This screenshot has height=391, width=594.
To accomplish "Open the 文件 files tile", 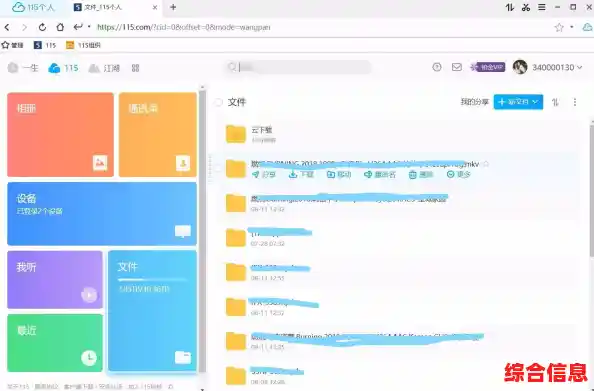I will pos(152,311).
